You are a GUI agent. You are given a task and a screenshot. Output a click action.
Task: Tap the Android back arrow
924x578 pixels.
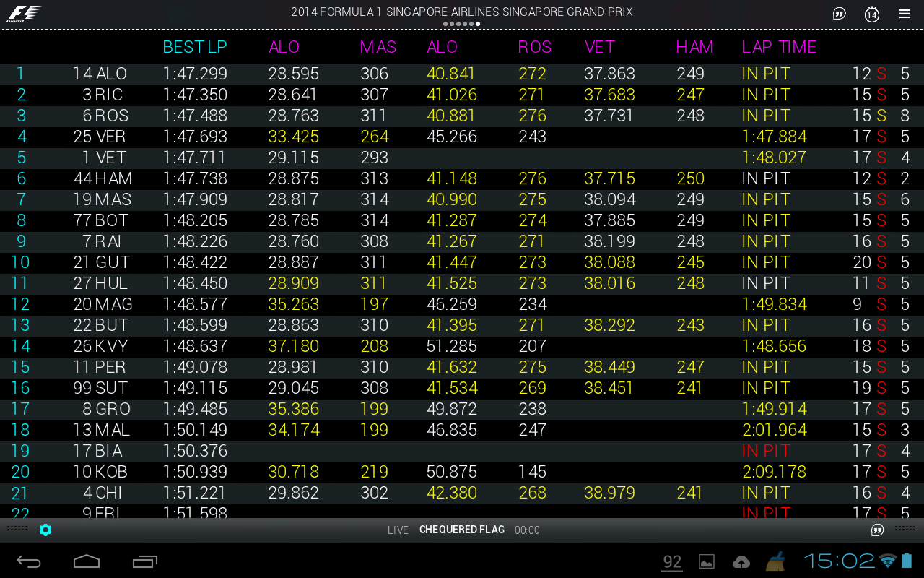pyautogui.click(x=29, y=561)
